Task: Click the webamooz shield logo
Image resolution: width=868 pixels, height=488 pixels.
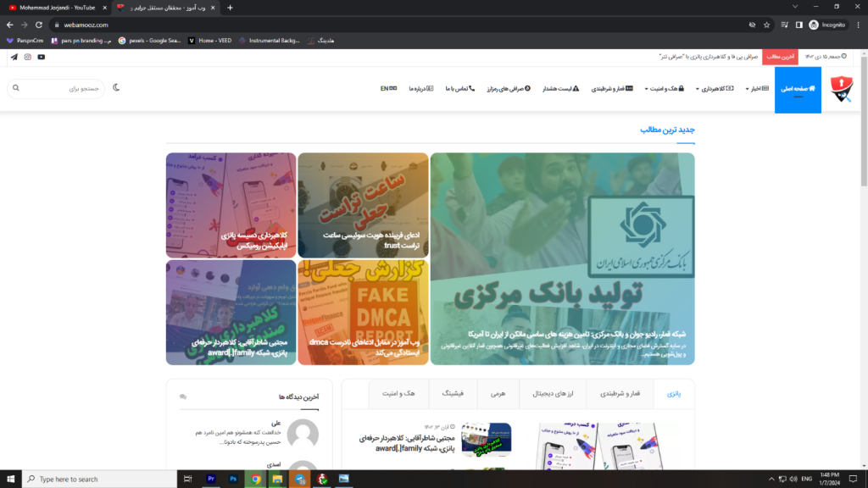Action: (x=843, y=89)
